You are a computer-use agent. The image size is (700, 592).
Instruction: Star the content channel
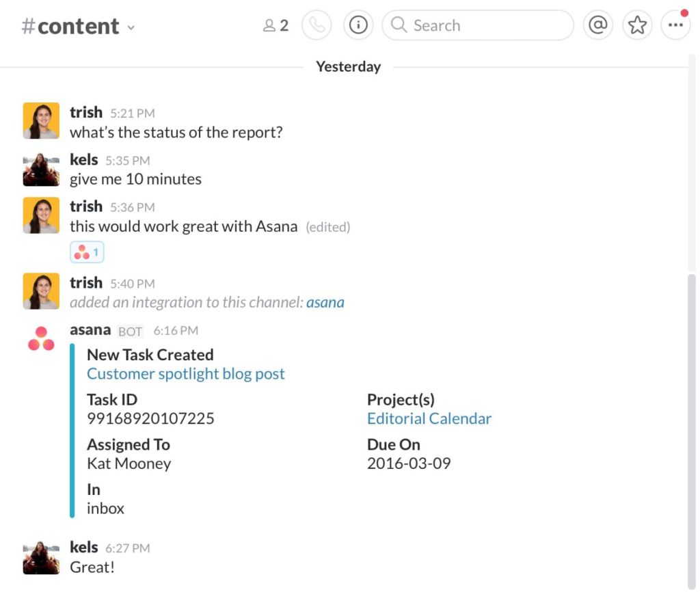(x=637, y=25)
